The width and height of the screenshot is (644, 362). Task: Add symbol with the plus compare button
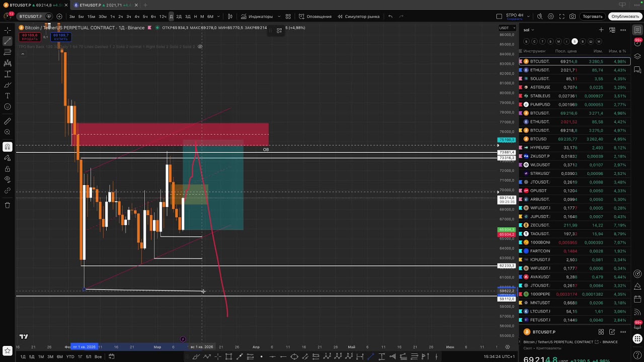[x=59, y=17]
